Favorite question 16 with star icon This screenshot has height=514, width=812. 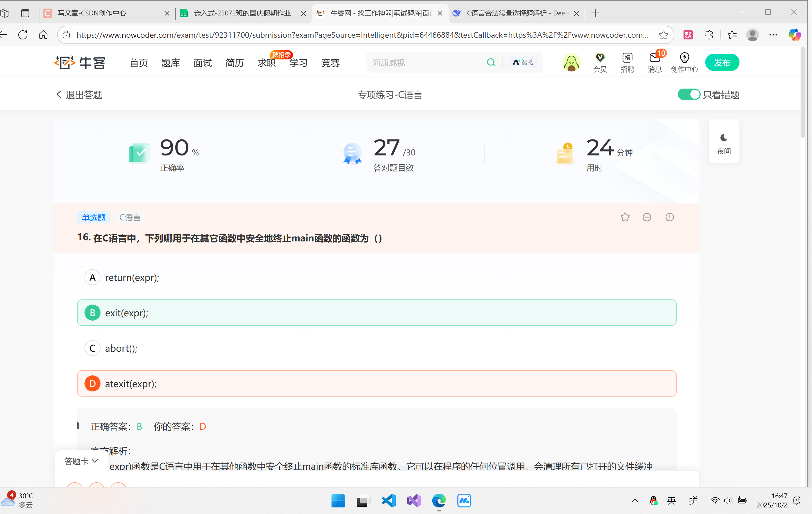[x=625, y=217]
